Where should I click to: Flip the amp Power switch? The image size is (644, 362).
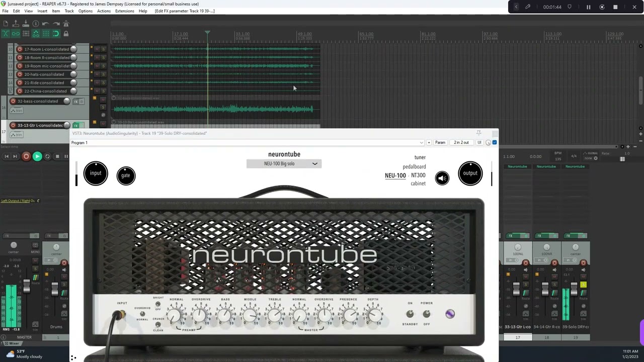(427, 314)
